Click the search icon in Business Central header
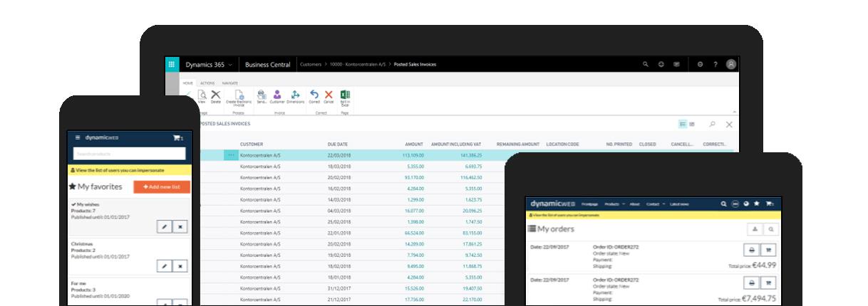 coord(646,64)
